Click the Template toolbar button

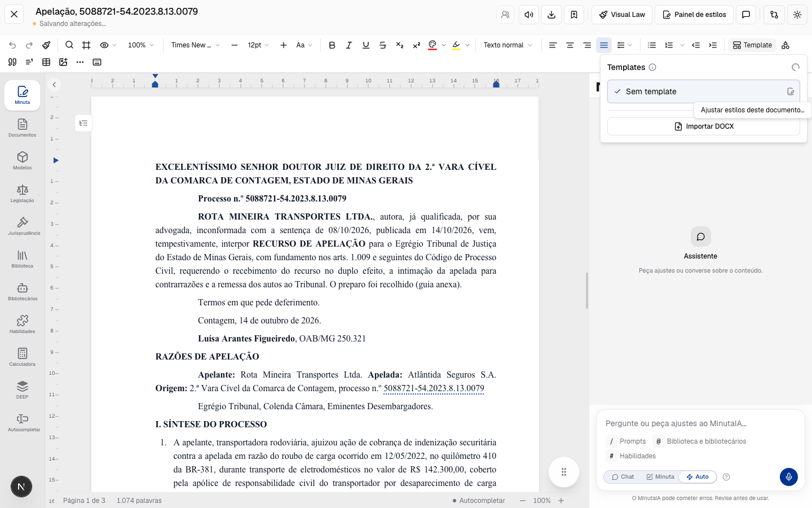752,45
